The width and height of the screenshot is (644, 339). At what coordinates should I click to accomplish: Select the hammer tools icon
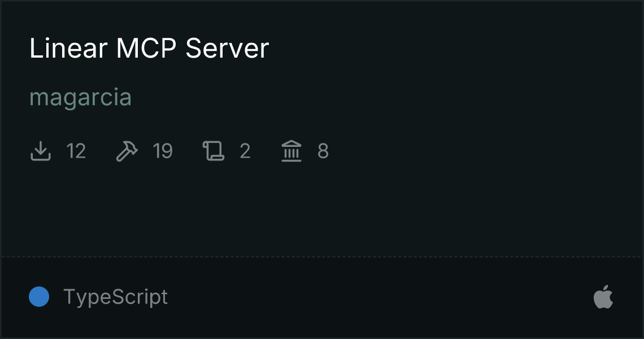[x=127, y=151]
